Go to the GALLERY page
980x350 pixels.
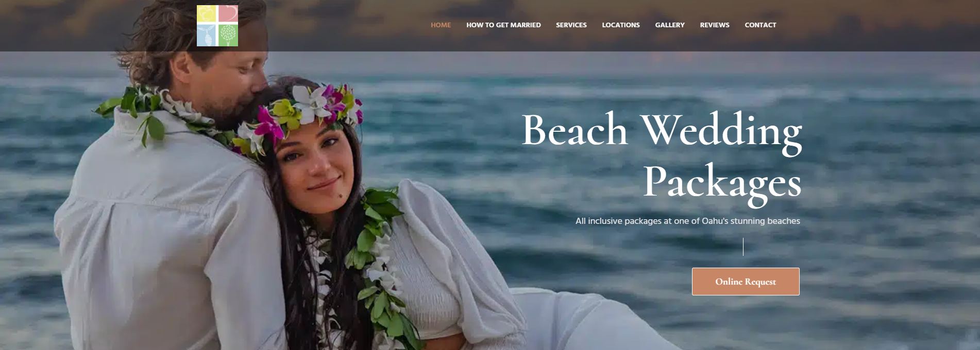(670, 25)
